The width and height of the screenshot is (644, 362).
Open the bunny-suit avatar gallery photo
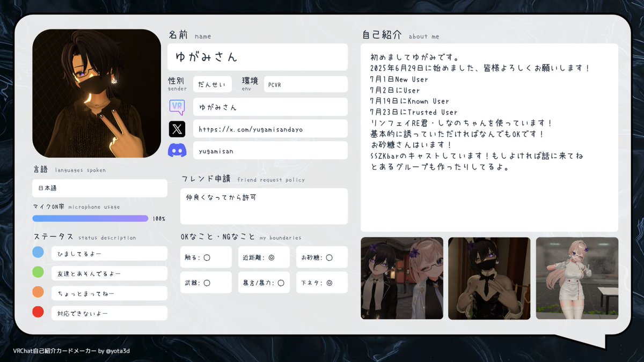pos(489,278)
